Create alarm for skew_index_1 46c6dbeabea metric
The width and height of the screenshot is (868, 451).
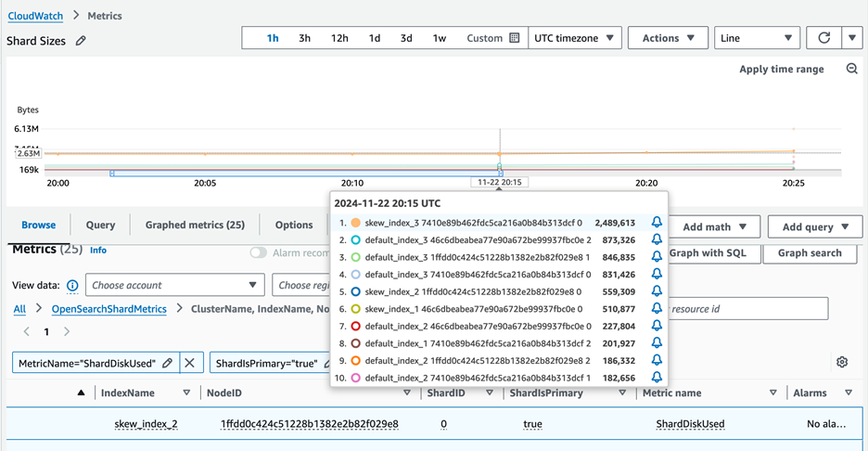657,308
